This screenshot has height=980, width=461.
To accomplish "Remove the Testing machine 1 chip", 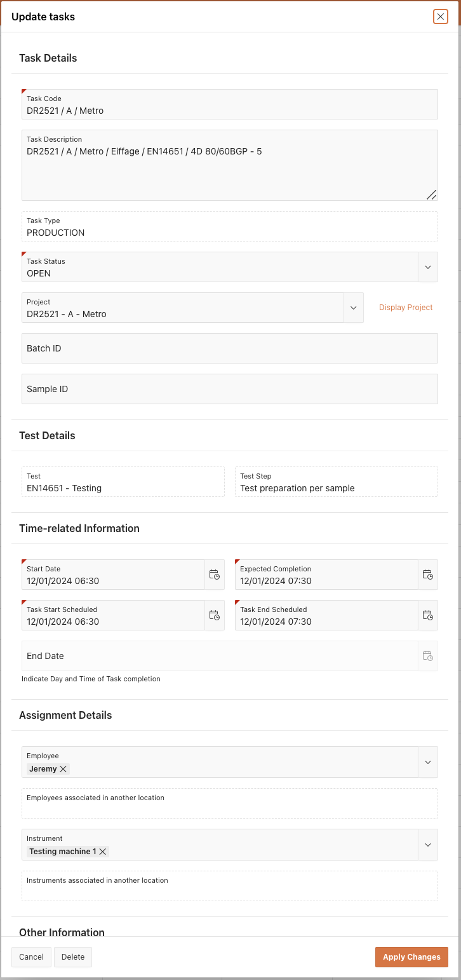I will click(102, 852).
